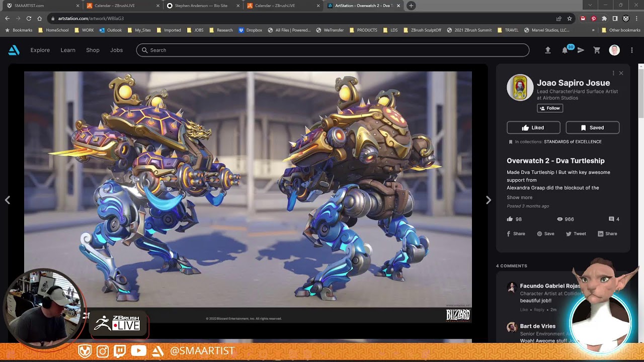Follow Joao Sapiro Josue
644x362 pixels.
click(550, 108)
